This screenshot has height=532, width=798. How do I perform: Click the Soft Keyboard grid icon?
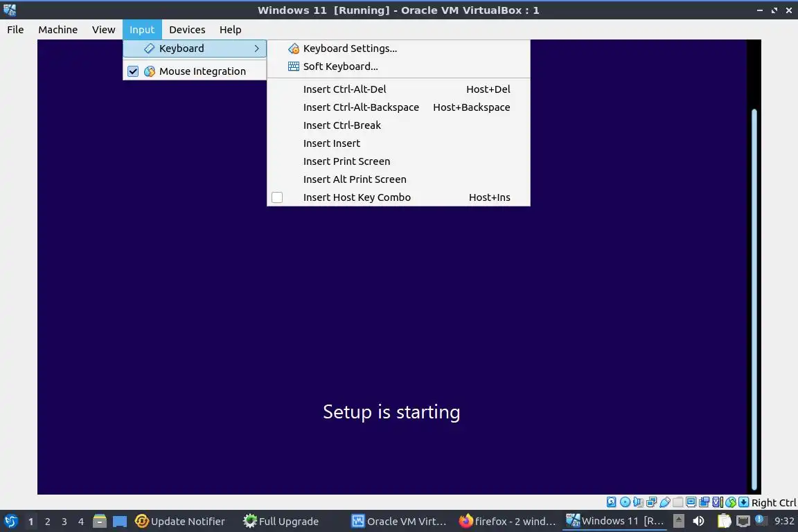[293, 66]
